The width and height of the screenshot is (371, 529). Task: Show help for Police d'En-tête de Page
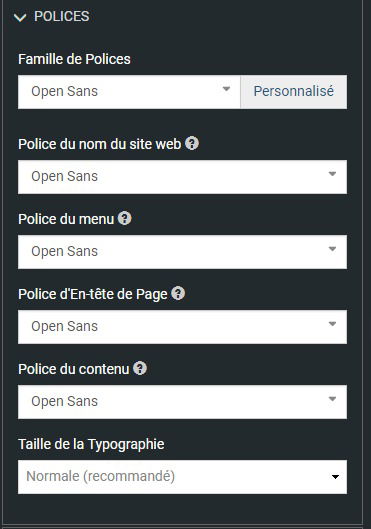click(178, 293)
